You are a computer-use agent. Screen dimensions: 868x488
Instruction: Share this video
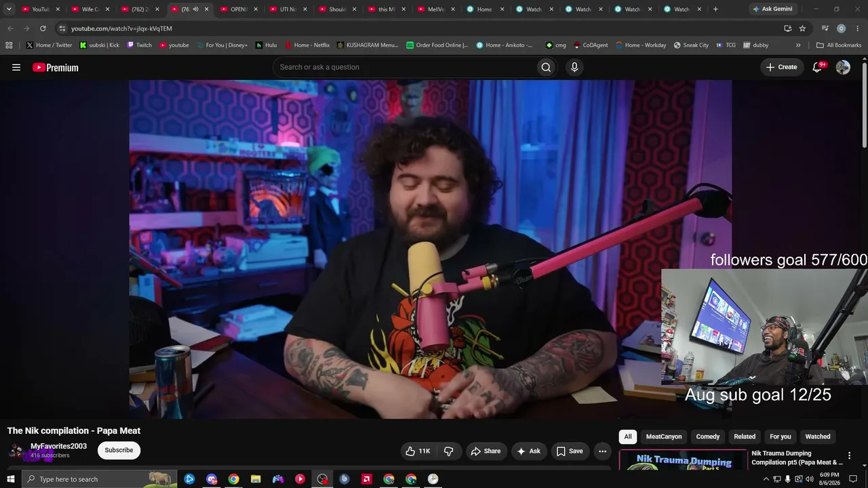pyautogui.click(x=486, y=451)
